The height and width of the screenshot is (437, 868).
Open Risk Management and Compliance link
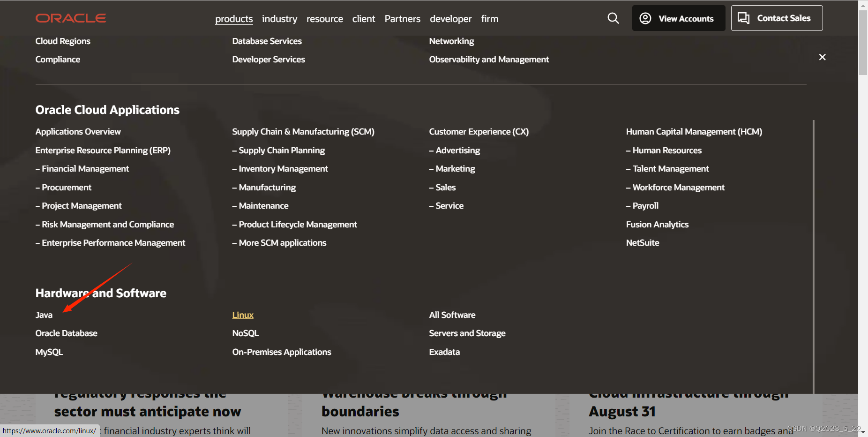(x=105, y=225)
